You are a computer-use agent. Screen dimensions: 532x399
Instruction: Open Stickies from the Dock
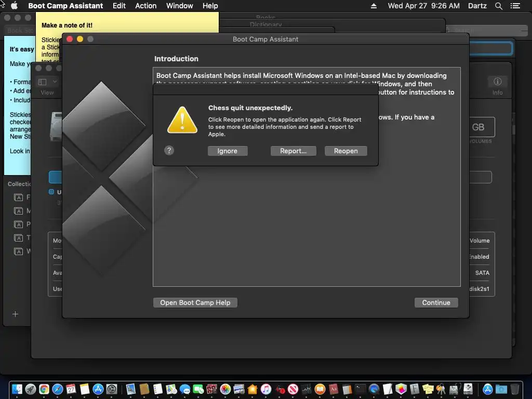click(x=428, y=389)
